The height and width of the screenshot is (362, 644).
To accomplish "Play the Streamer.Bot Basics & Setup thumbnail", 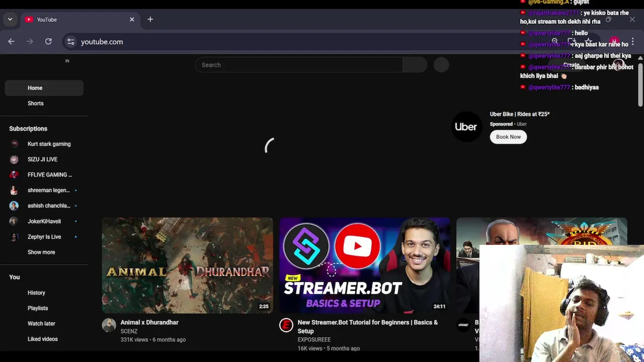I will pyautogui.click(x=365, y=265).
